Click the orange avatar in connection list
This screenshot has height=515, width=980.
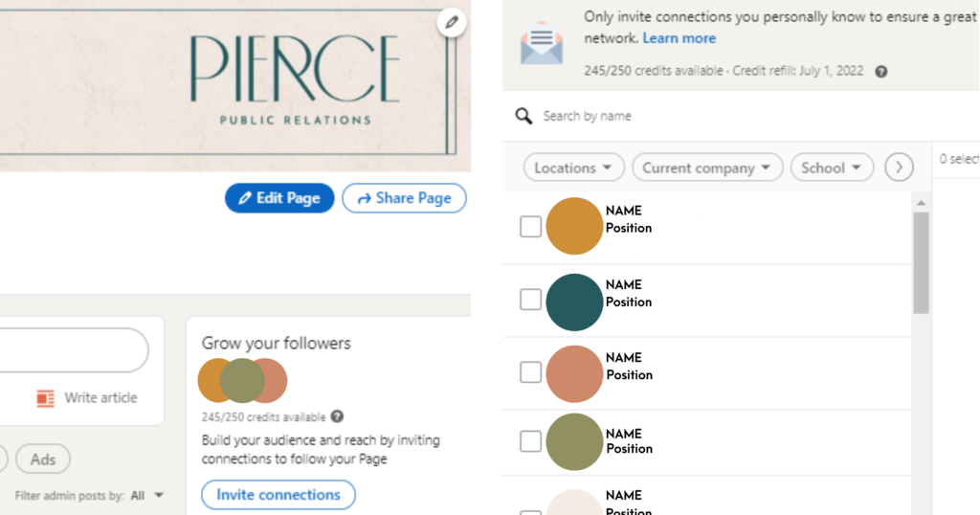click(x=574, y=226)
